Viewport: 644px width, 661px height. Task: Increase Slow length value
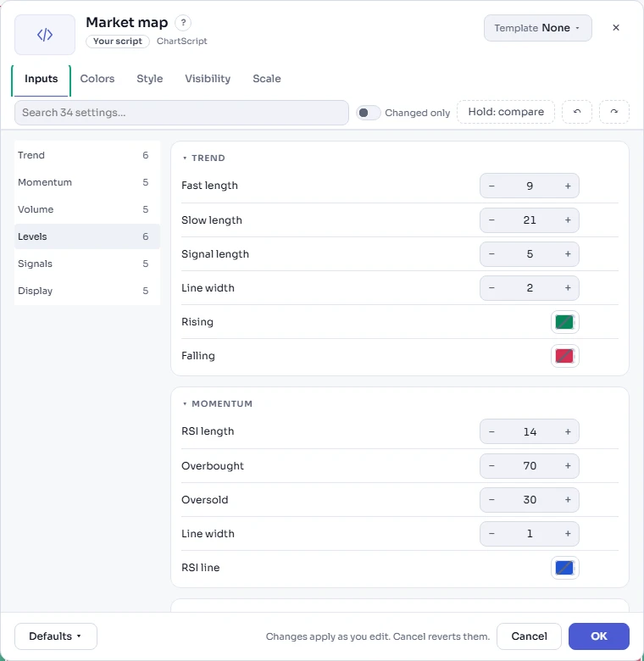click(x=568, y=220)
